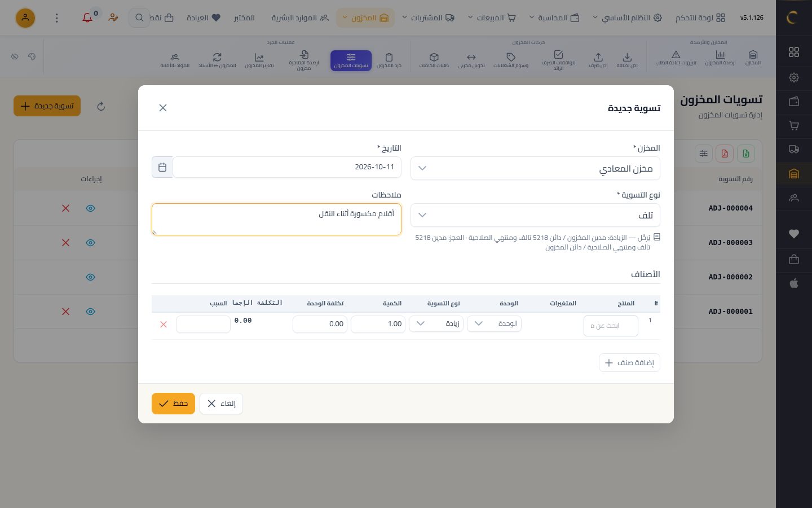
Task: Open the item row الوحدة unit dropdown
Action: pyautogui.click(x=494, y=323)
